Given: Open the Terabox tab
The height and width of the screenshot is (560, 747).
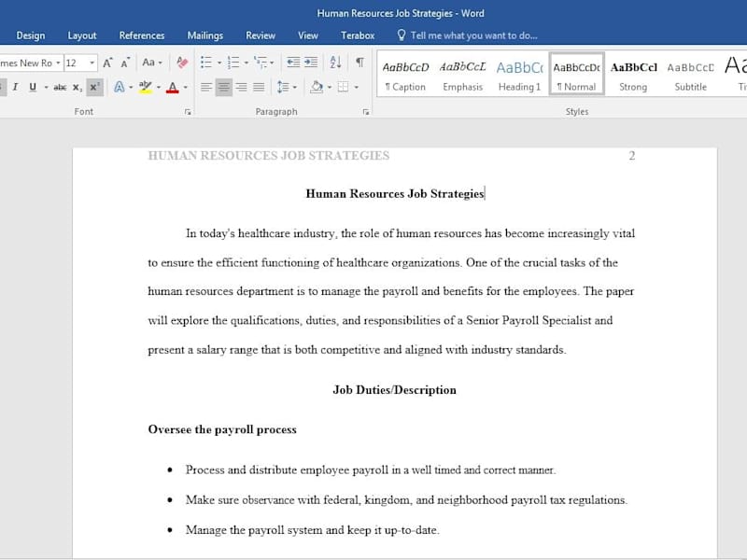Looking at the screenshot, I should pyautogui.click(x=358, y=35).
